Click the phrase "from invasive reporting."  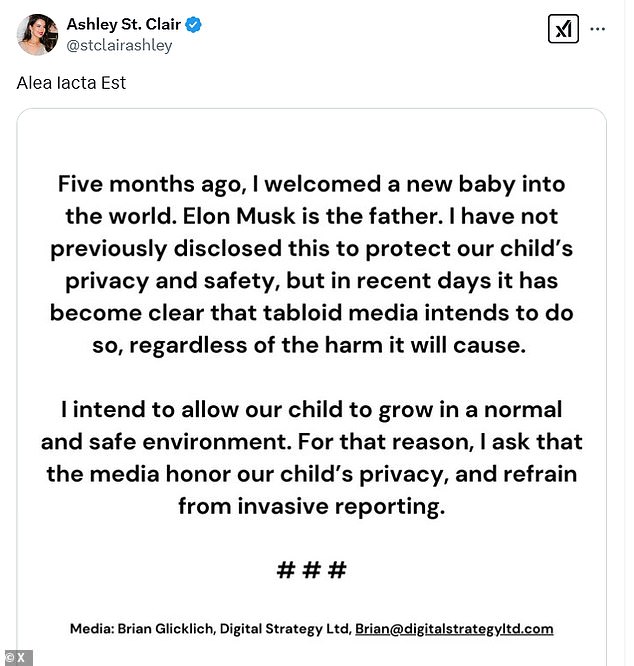(311, 506)
